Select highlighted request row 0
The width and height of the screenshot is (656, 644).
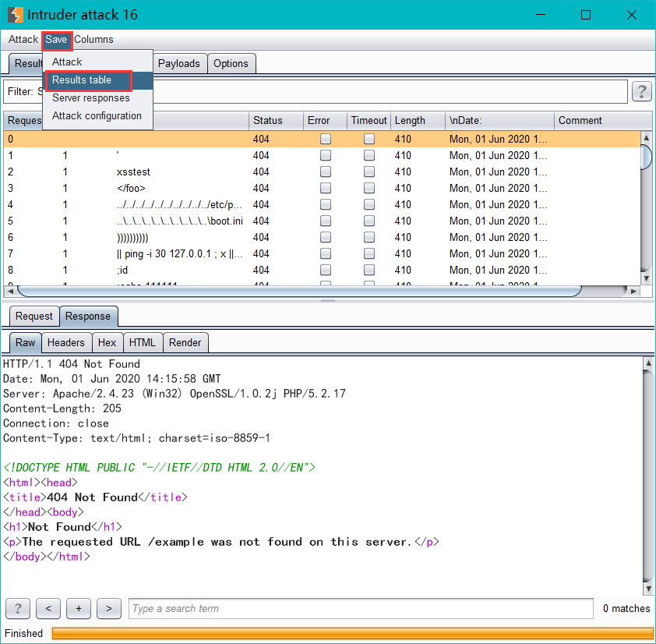click(322, 139)
